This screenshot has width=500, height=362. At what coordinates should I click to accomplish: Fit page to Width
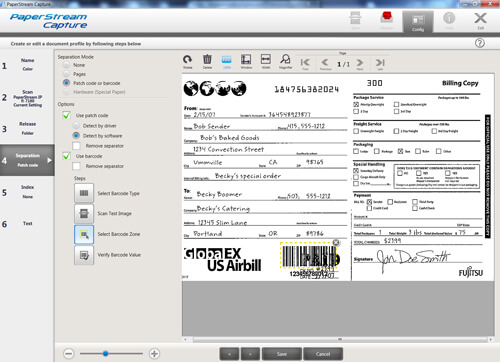click(266, 61)
